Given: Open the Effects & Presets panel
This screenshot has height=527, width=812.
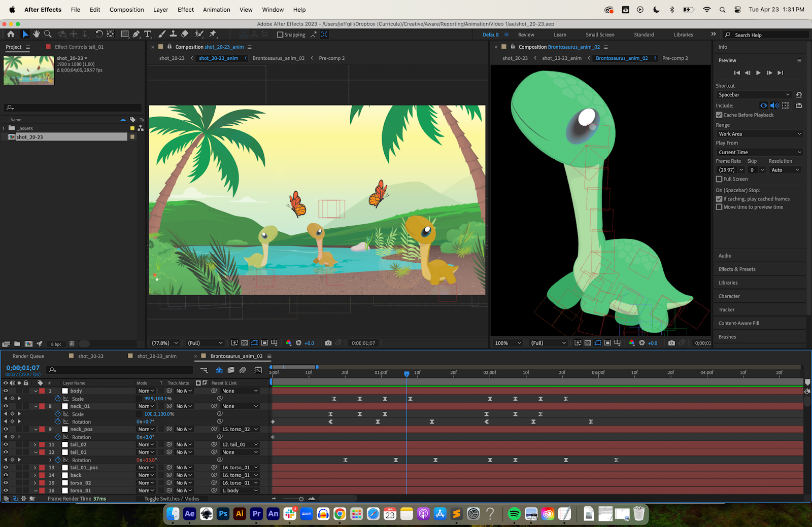Looking at the screenshot, I should [737, 269].
